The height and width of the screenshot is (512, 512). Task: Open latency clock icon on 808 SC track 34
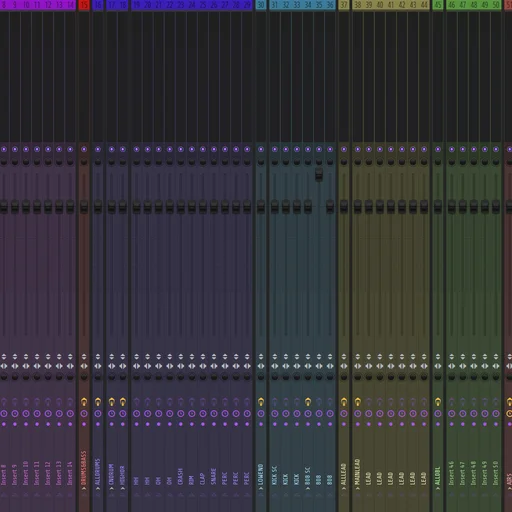(308, 414)
